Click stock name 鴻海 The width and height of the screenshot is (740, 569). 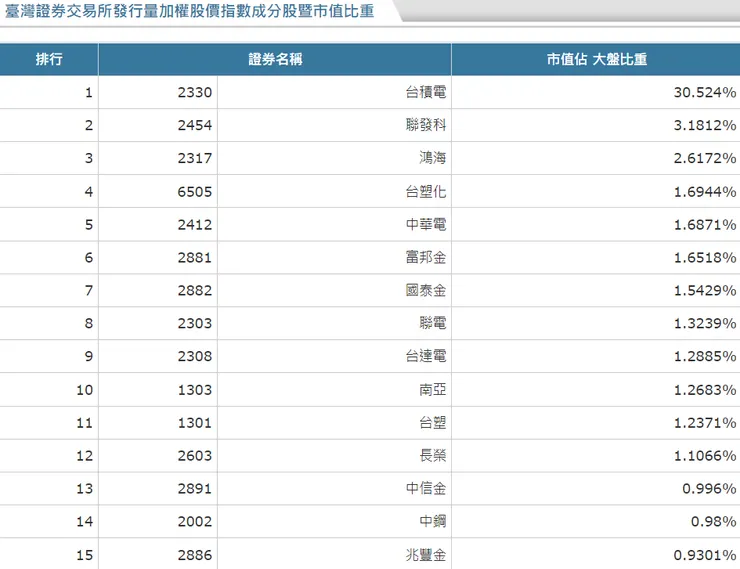[433, 158]
